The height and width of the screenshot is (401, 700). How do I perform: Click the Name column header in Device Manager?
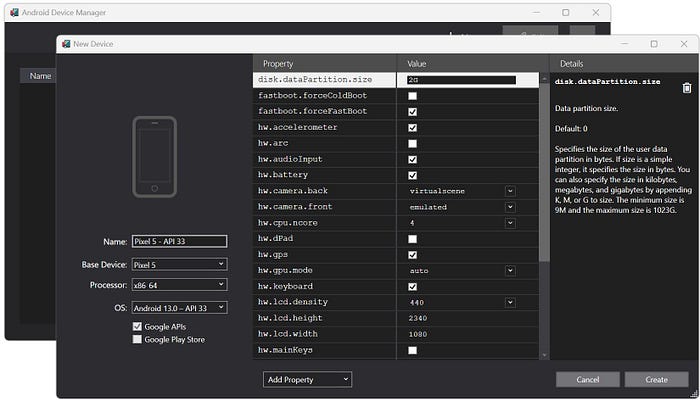(x=38, y=76)
